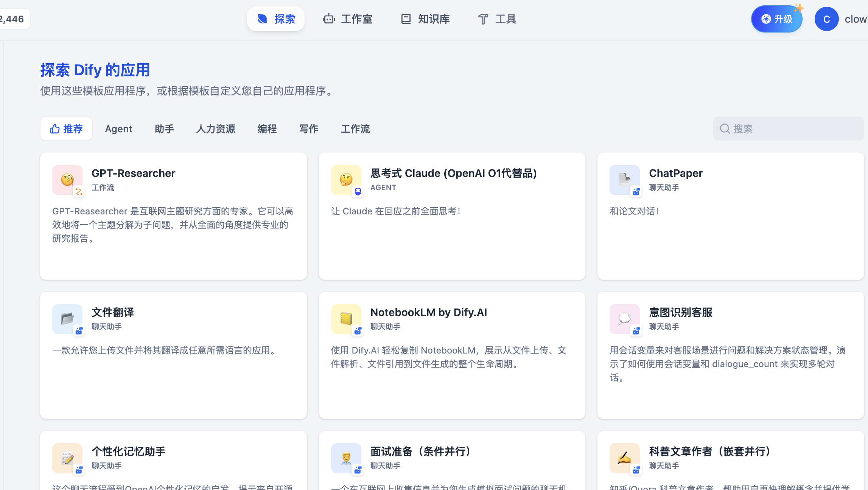The width and height of the screenshot is (868, 490).
Task: Filter apps by 编程 category
Action: [267, 129]
